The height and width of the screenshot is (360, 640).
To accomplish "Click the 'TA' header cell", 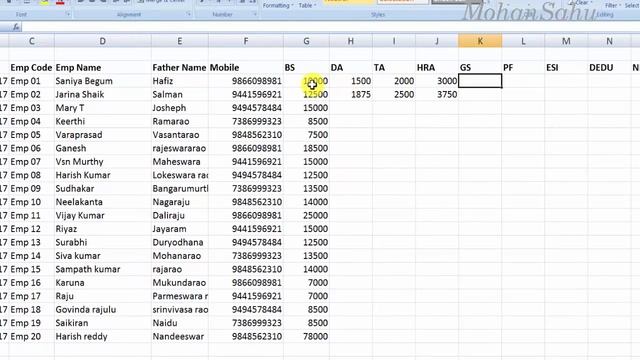I will pos(394,67).
